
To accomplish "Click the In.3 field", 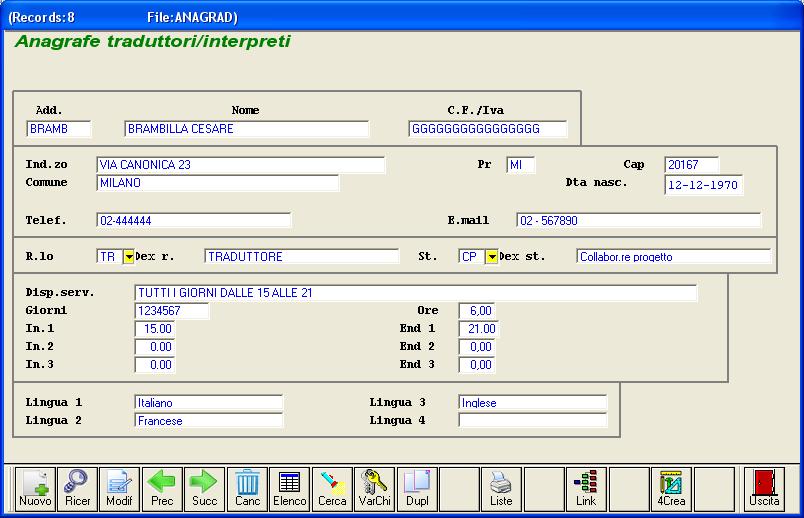I will (x=155, y=365).
